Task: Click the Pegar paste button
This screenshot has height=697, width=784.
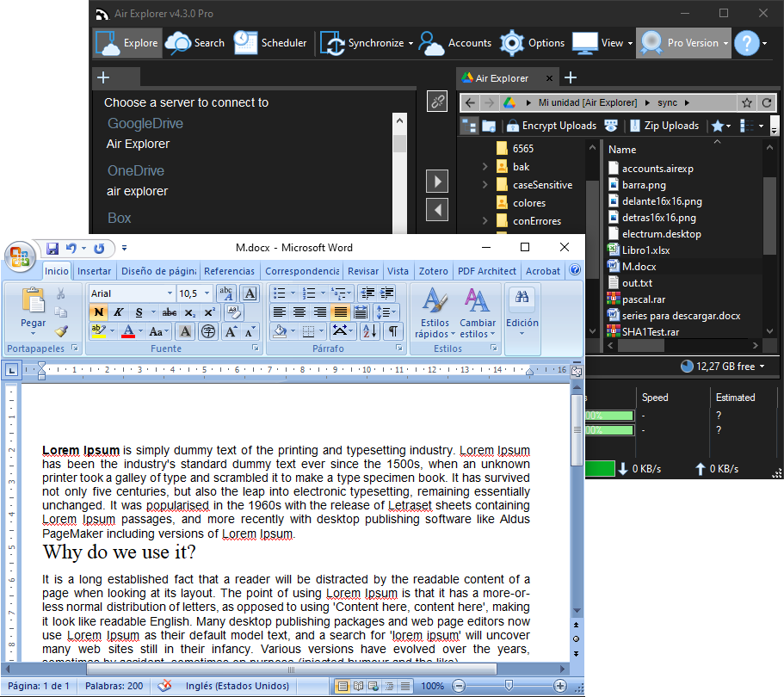Action: point(33,311)
